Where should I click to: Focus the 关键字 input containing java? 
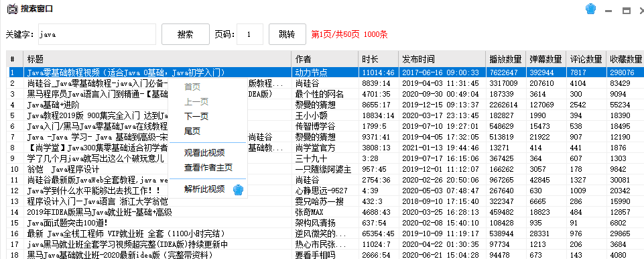[x=97, y=34]
